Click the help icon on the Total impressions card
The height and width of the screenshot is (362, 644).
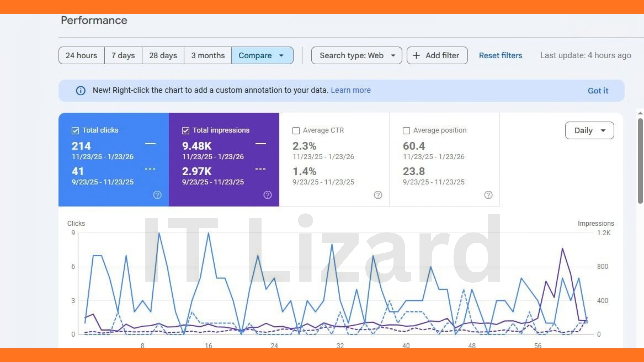(x=267, y=195)
